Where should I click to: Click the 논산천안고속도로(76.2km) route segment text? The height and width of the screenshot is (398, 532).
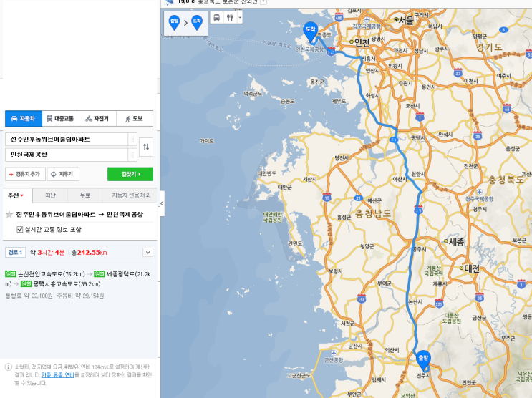pyautogui.click(x=52, y=274)
